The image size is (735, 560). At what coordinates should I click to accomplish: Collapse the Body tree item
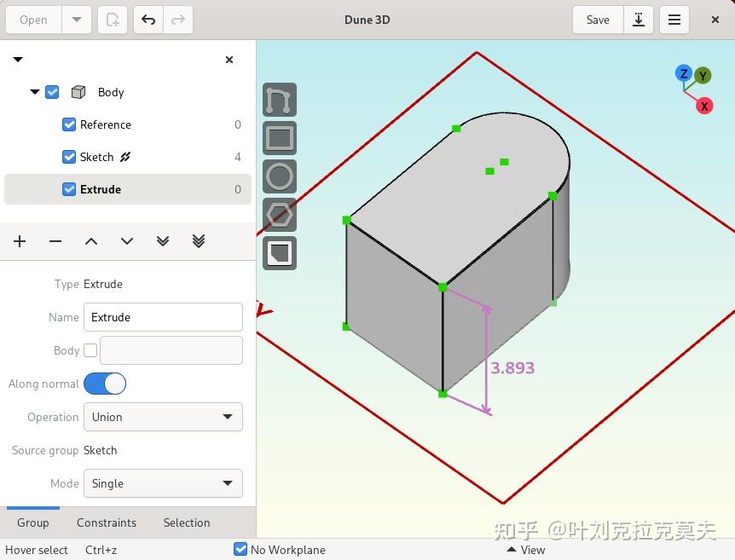(x=35, y=92)
